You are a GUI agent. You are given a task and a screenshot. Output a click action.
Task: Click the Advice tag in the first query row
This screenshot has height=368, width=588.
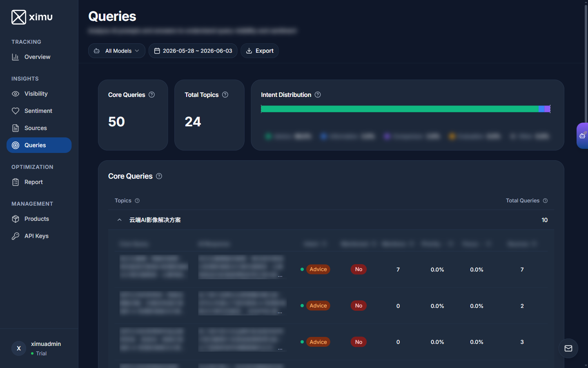point(318,269)
